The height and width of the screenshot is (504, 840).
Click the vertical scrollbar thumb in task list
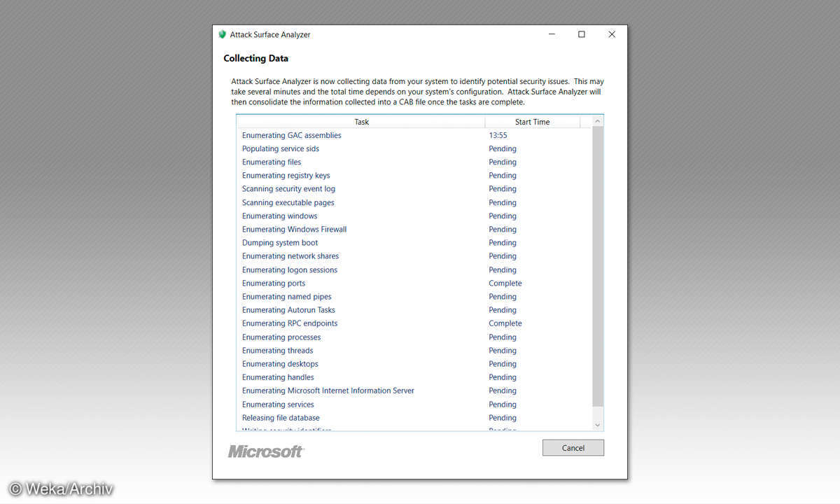[x=597, y=267]
